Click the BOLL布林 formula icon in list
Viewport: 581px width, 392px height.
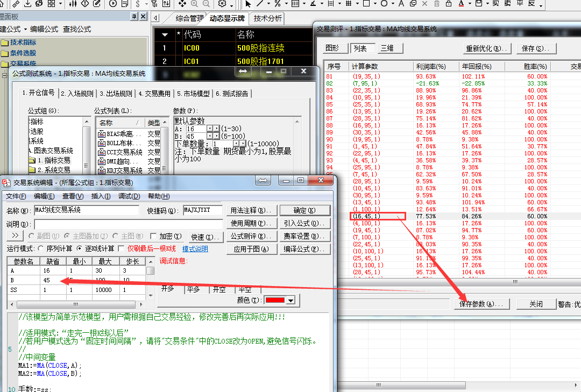pos(101,144)
